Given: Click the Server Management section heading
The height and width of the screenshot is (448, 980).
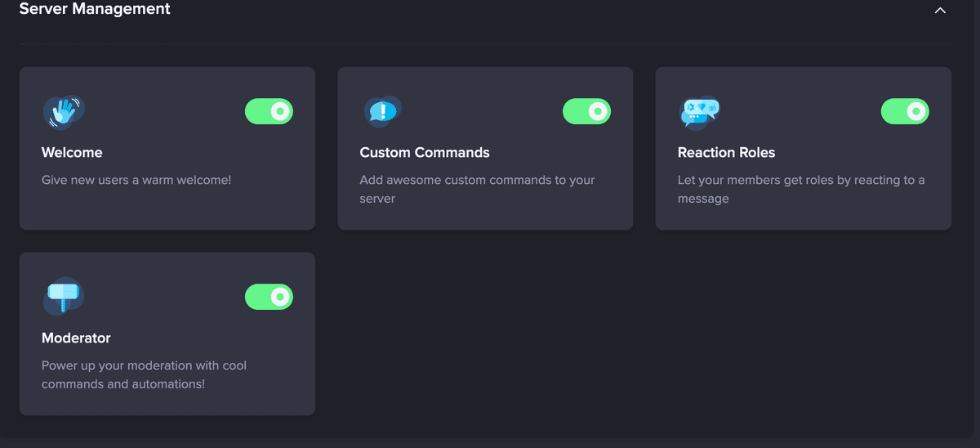Looking at the screenshot, I should pyautogui.click(x=95, y=9).
